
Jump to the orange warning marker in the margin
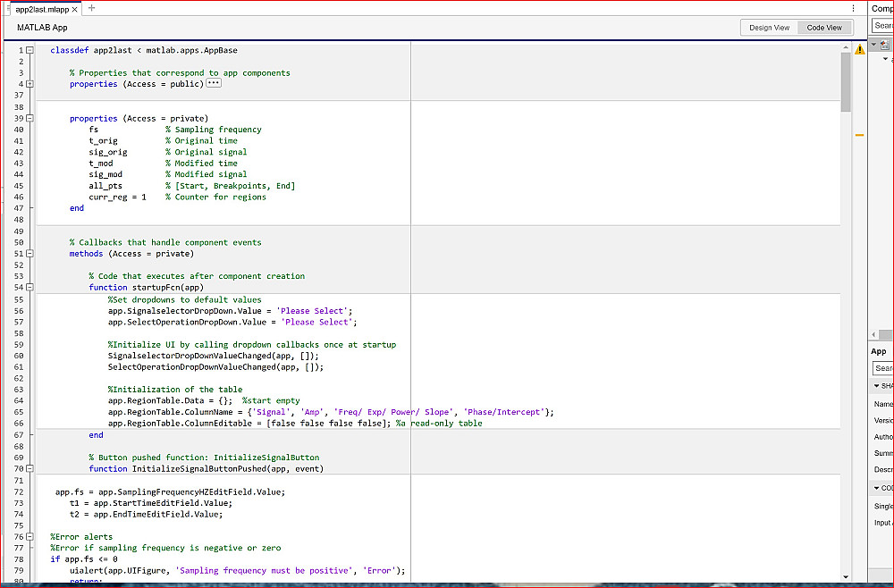(x=859, y=135)
